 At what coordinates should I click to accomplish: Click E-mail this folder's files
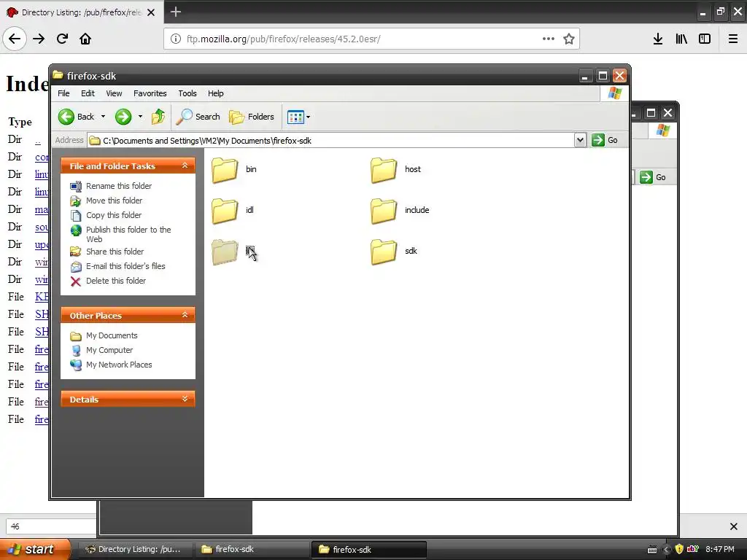pos(117,266)
